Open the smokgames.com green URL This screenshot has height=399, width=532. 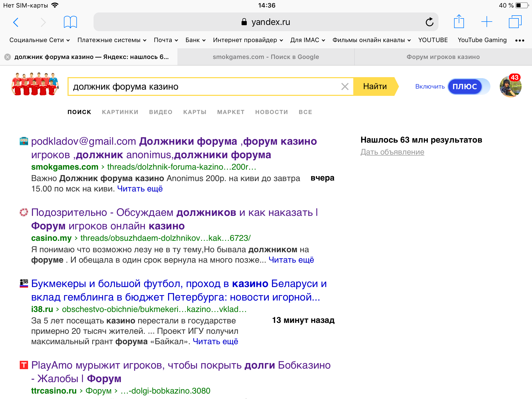(x=144, y=167)
